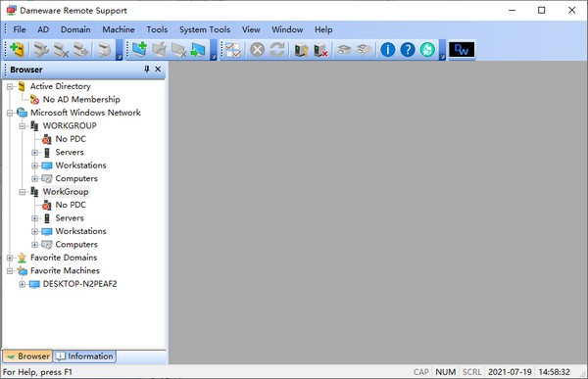This screenshot has width=588, height=379.
Task: Click the fourth grayed domain toolbar icon
Action: 104,50
